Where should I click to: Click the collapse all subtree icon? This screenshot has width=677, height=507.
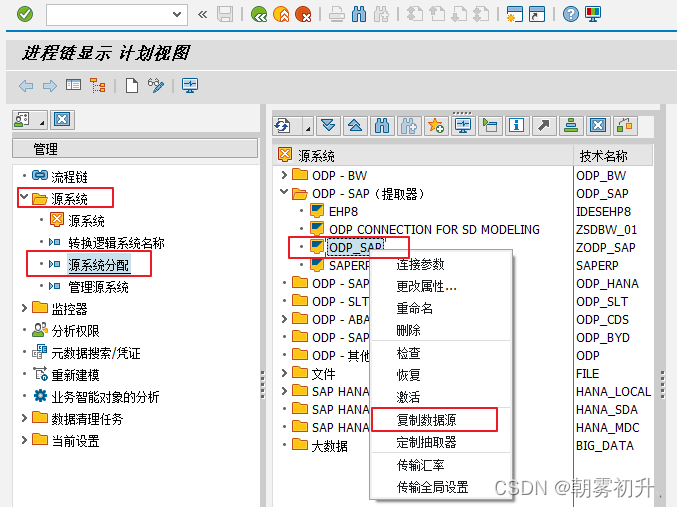coord(355,126)
